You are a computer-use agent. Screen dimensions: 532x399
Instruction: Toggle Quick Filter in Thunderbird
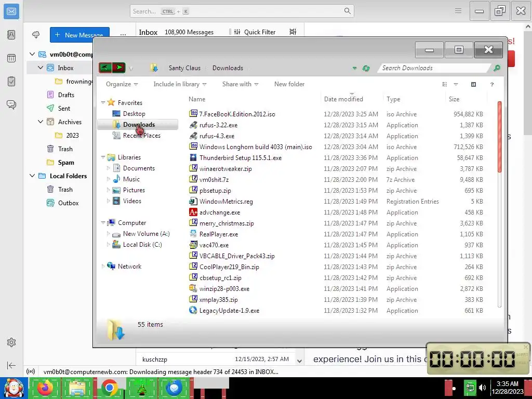[255, 32]
